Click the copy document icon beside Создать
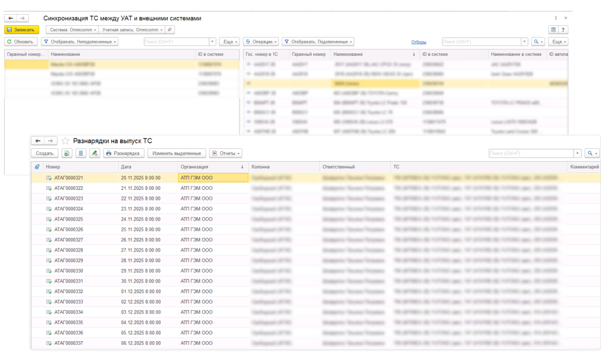601x364 pixels. (67, 154)
